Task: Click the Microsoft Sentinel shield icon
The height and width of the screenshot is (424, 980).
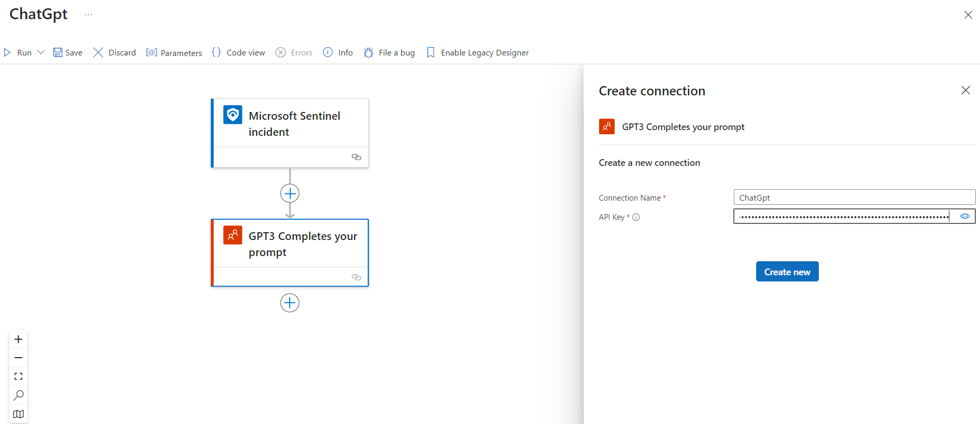Action: pos(233,115)
